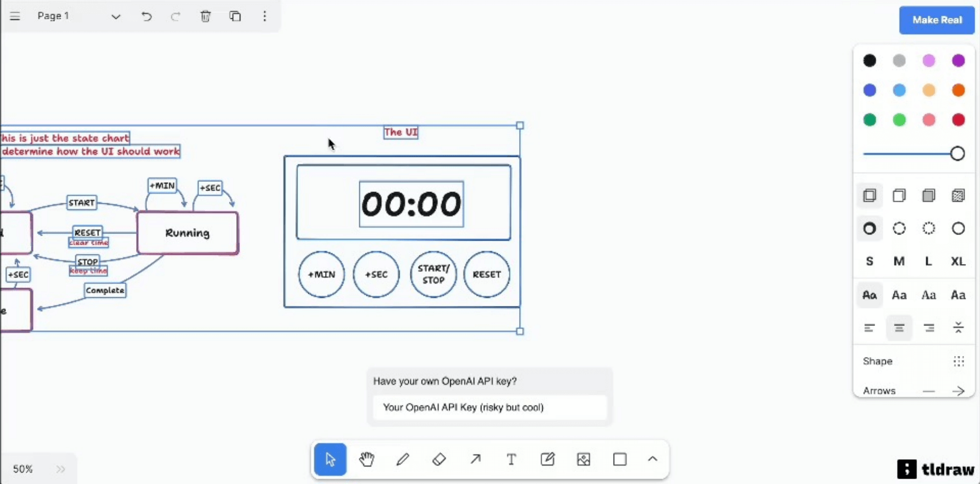This screenshot has height=484, width=980.
Task: Pick the light violet color swatch
Action: pyautogui.click(x=929, y=61)
